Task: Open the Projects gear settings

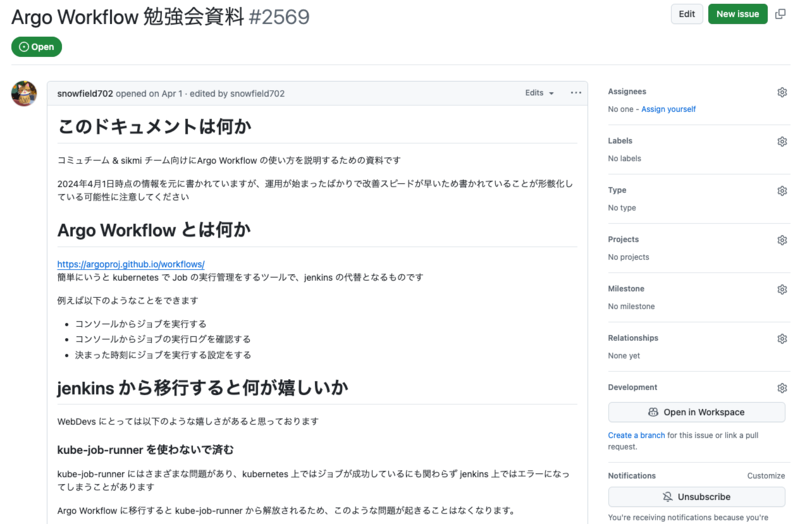Action: [x=782, y=240]
